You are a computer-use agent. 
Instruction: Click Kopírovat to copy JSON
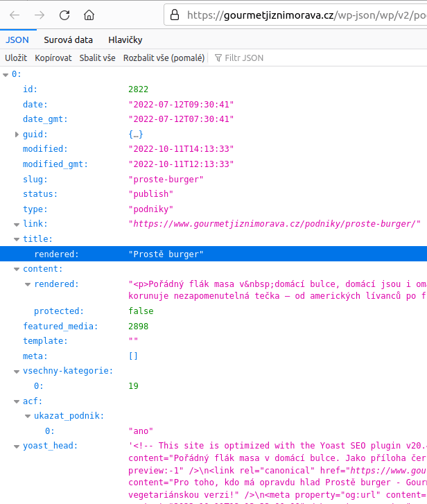pos(53,58)
